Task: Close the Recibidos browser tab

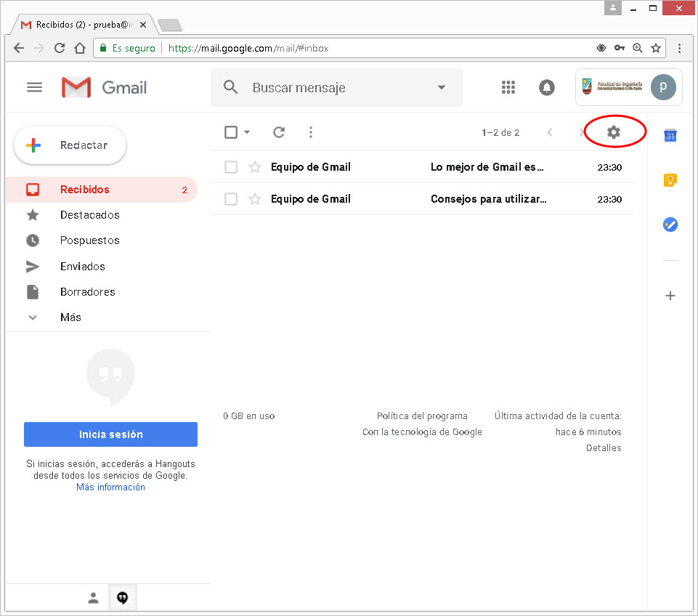Action: click(x=143, y=25)
